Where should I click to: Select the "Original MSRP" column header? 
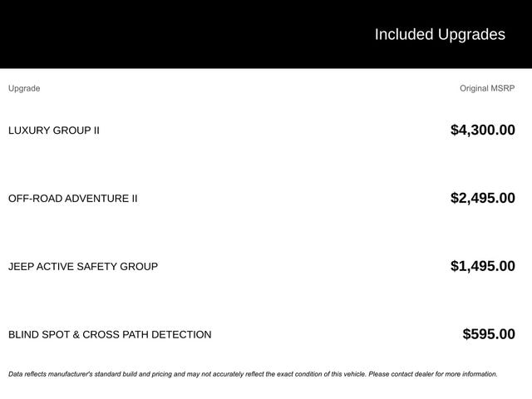click(487, 88)
